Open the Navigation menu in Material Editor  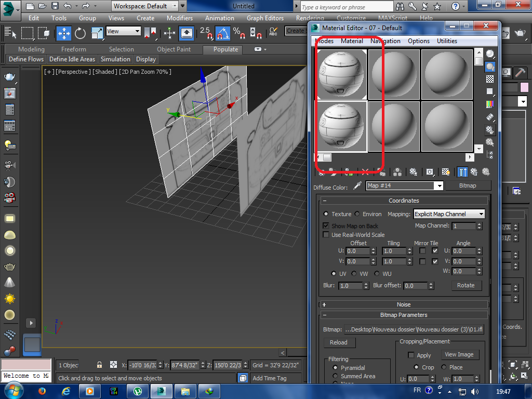(x=385, y=41)
